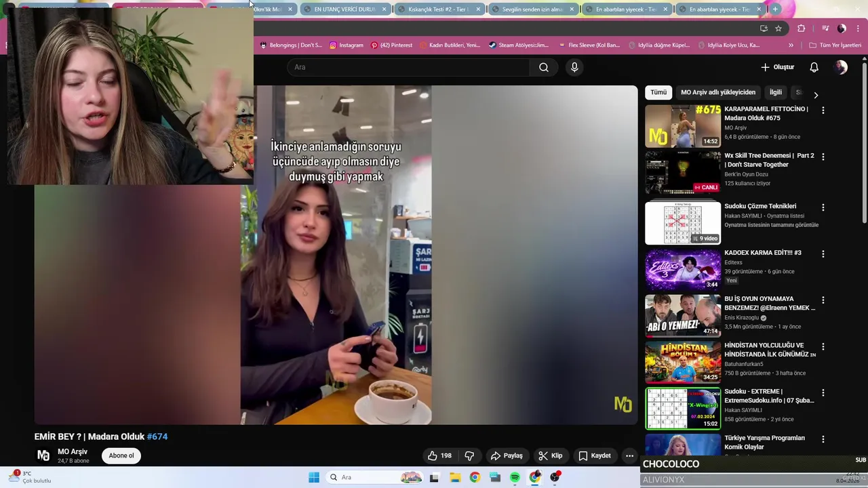The image size is (868, 488).
Task: Open Task View on the taskbar
Action: 434,477
